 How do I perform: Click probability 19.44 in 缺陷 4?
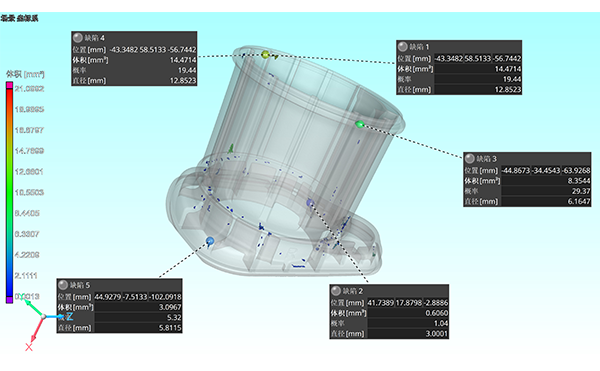[187, 70]
